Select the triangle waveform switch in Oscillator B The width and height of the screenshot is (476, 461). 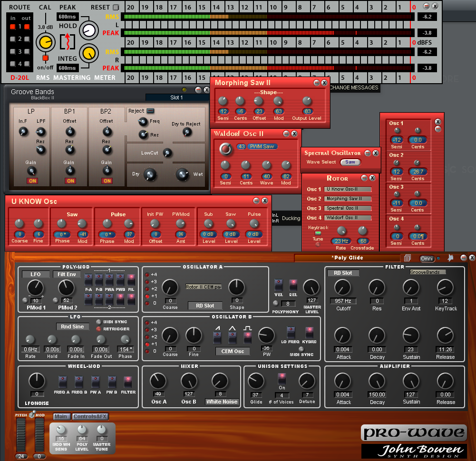click(x=232, y=338)
